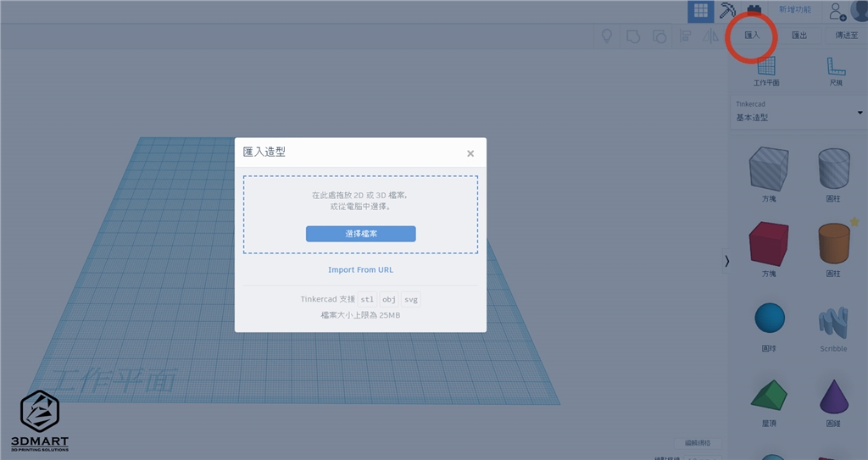This screenshot has height=460, width=868.
Task: Open the 3D design grid view icon
Action: 700,11
